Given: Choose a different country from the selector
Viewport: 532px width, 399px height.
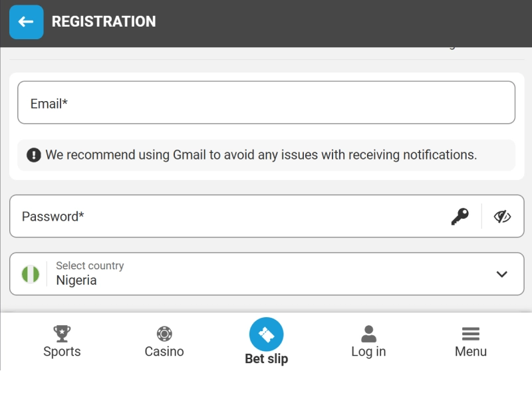Looking at the screenshot, I should pos(266,273).
